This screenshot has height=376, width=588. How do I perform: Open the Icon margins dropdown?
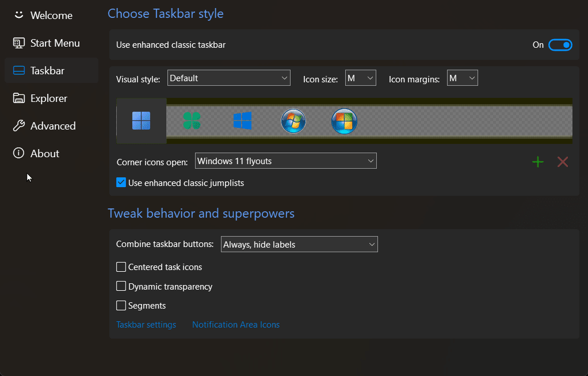463,78
